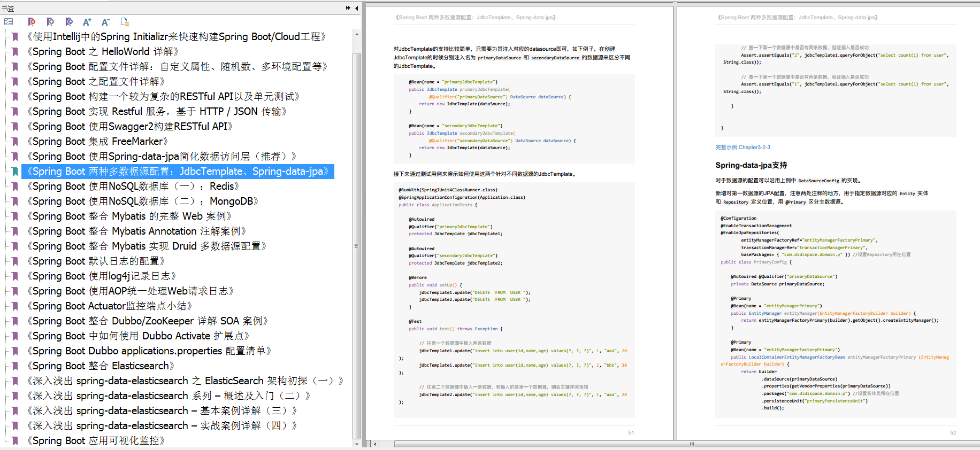Click the document horizontal scrollbar thumb
The height and width of the screenshot is (450, 980).
coord(691,444)
